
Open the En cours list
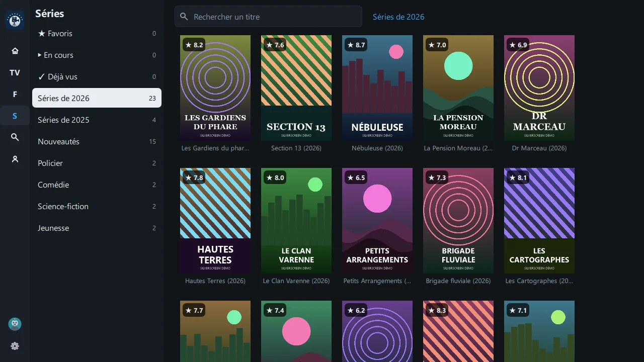pyautogui.click(x=97, y=55)
